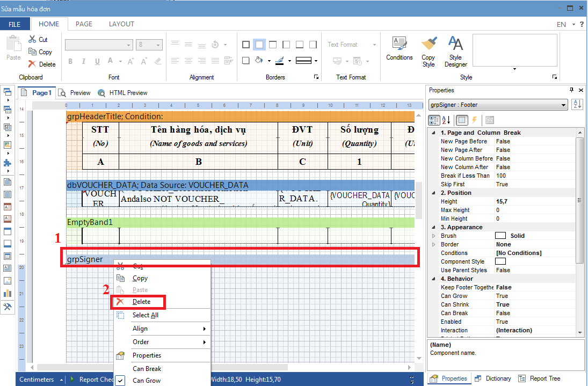588x386 pixels.
Task: Click the categorized view icon in Properties
Action: tap(434, 120)
